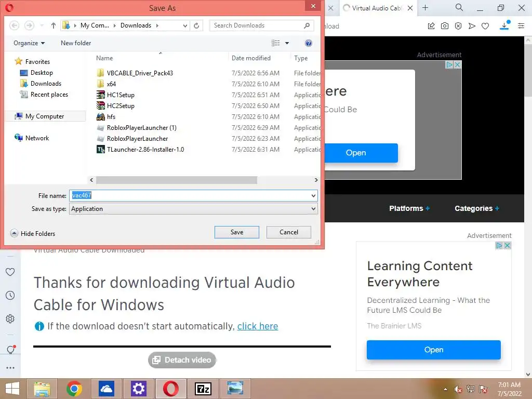Launch Chrome from taskbar

pyautogui.click(x=74, y=389)
